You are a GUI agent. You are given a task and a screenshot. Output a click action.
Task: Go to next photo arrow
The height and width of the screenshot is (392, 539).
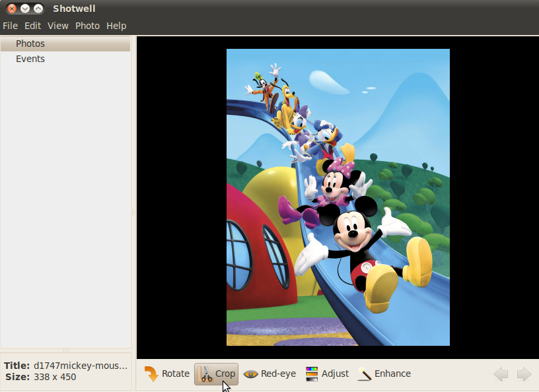pos(524,374)
